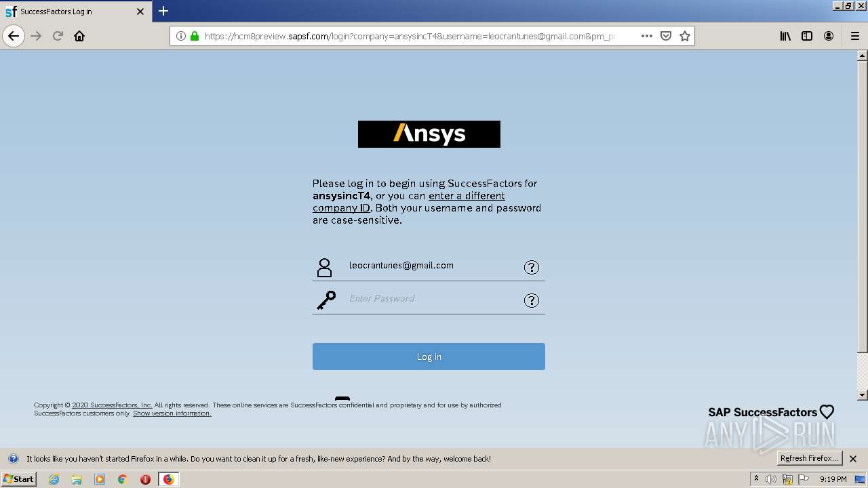
Task: Open a new tab with plus button
Action: pyautogui.click(x=163, y=11)
